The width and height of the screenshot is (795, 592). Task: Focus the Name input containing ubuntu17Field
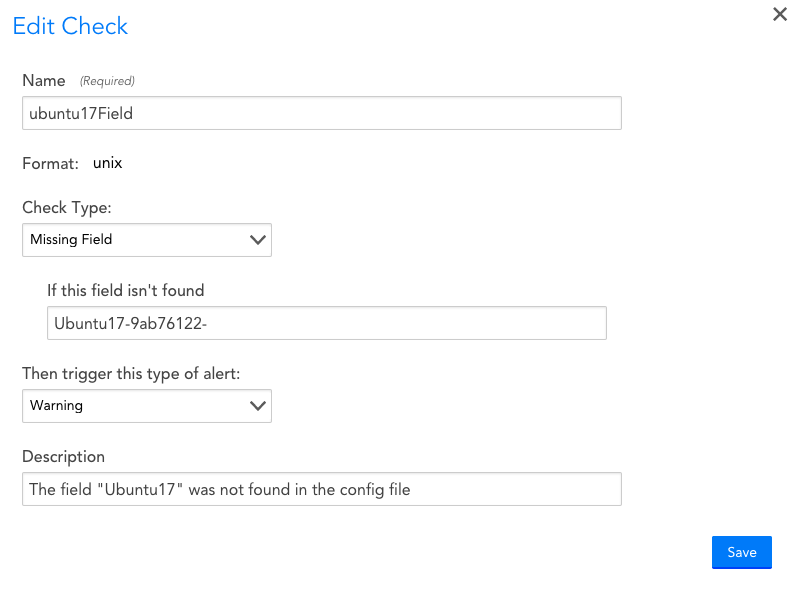[322, 113]
